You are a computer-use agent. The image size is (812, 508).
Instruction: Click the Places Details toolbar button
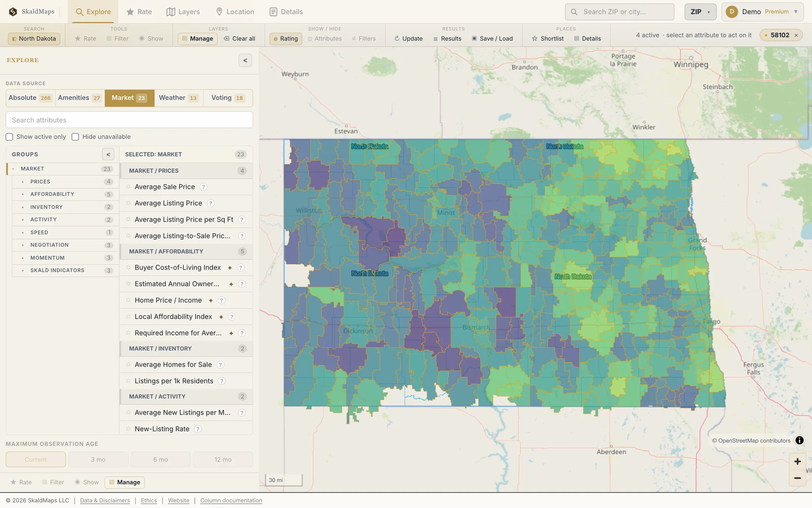(588, 38)
